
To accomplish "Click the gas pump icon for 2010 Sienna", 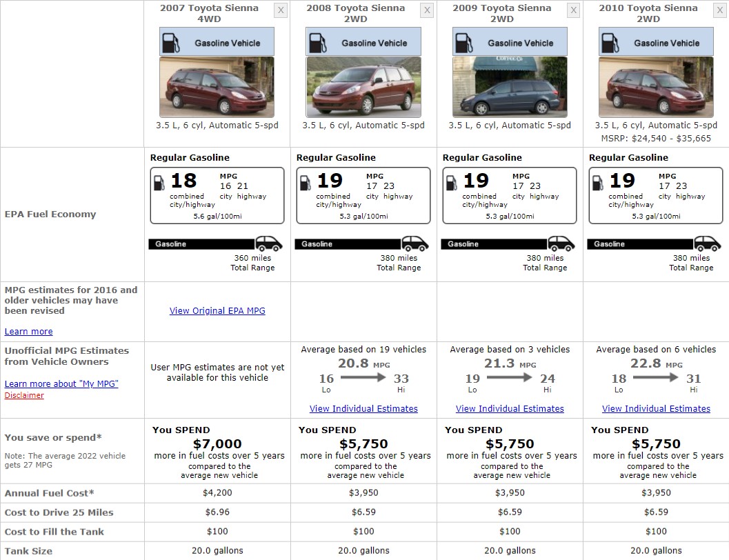I will (610, 43).
